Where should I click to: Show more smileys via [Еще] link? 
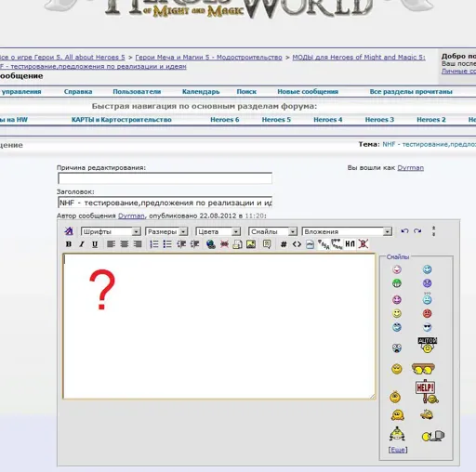(398, 450)
